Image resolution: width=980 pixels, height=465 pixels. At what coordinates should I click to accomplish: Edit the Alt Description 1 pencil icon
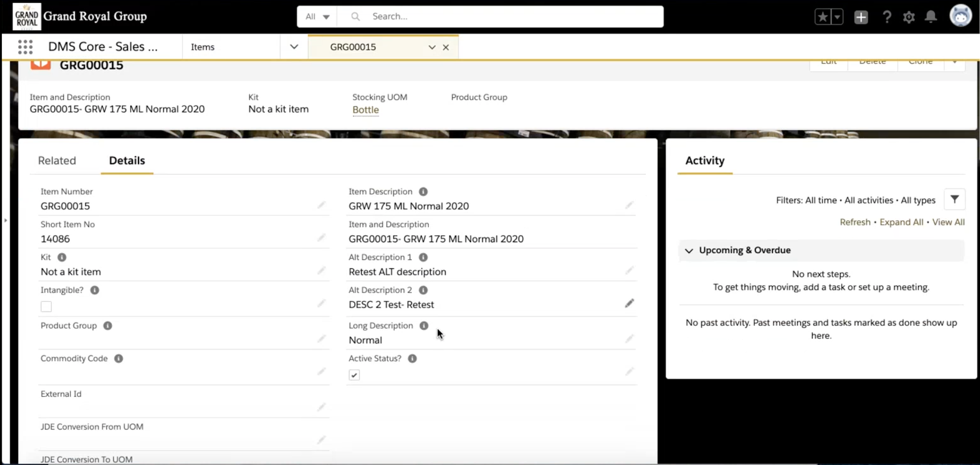tap(629, 271)
